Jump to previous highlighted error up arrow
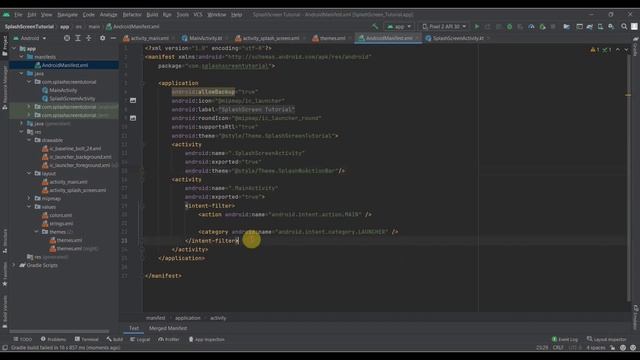Screen dimensions: 640x360 pos(618,50)
